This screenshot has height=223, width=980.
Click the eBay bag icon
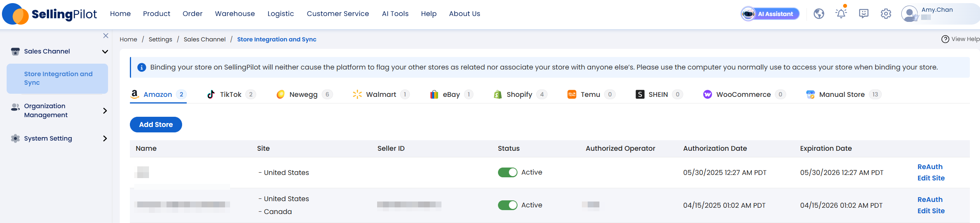434,95
